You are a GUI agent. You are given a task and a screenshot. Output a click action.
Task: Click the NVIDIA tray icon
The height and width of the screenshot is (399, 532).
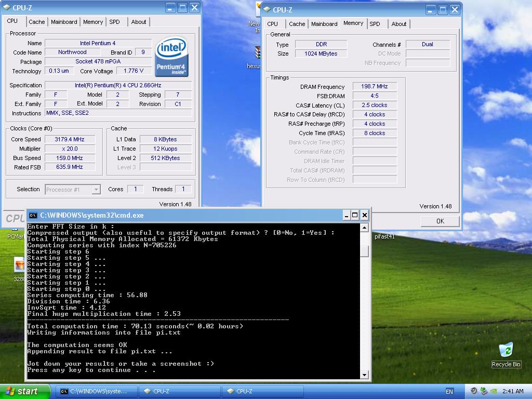click(x=494, y=391)
